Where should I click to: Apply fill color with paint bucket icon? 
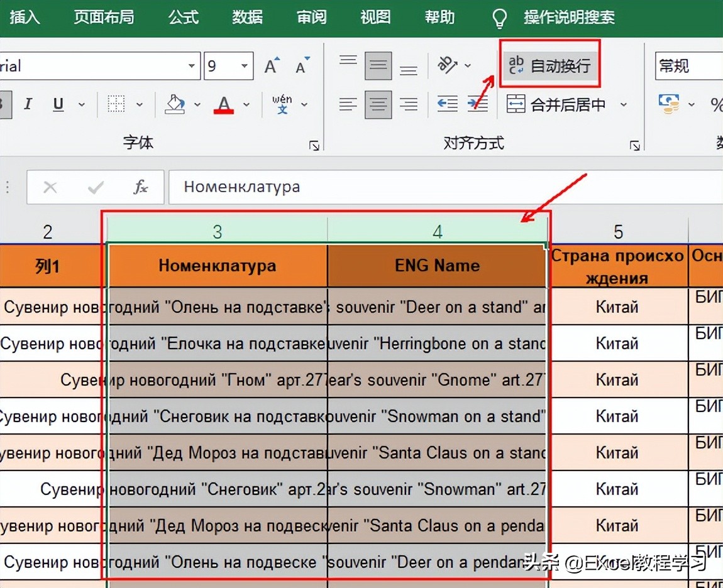coord(175,104)
